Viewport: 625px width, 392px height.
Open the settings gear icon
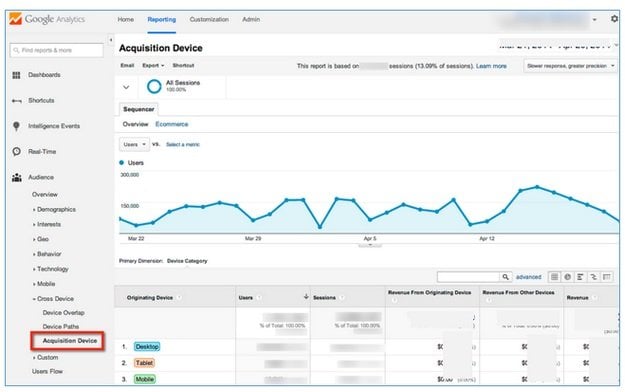pyautogui.click(x=614, y=19)
